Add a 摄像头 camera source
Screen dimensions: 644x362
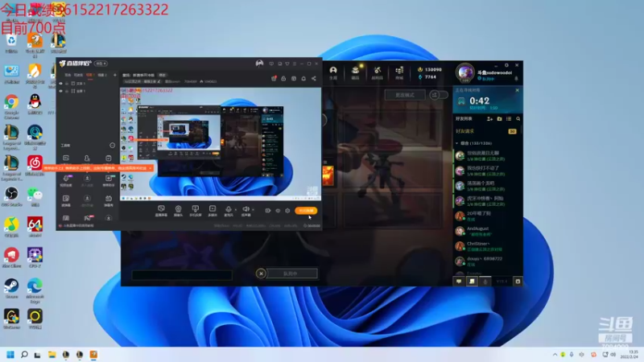click(178, 211)
